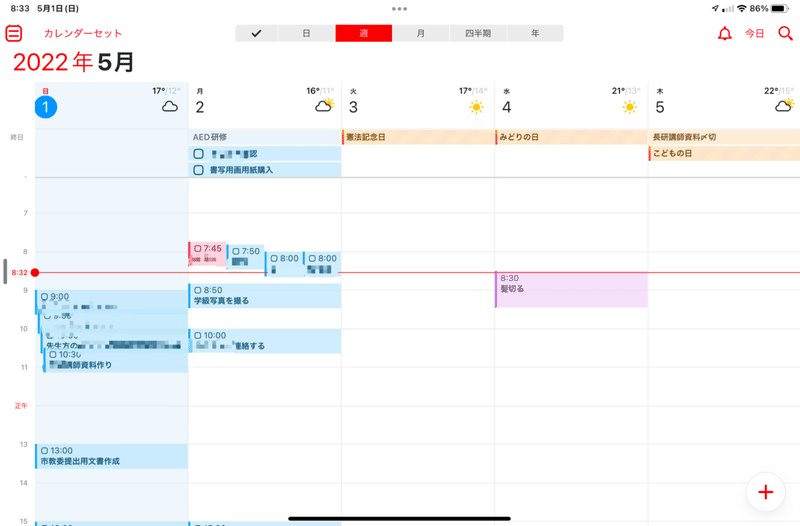The height and width of the screenshot is (526, 800).
Task: Tap the search magnifier icon
Action: coord(785,34)
